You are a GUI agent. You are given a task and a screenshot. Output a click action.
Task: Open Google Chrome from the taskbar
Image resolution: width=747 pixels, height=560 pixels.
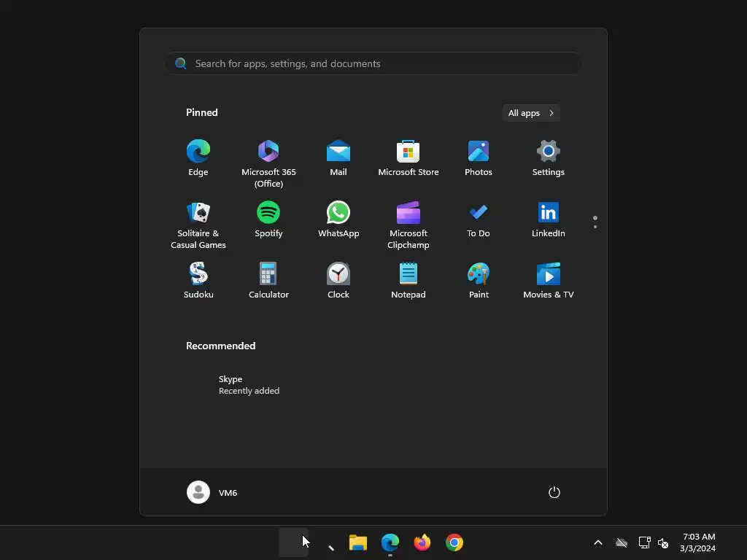[454, 542]
